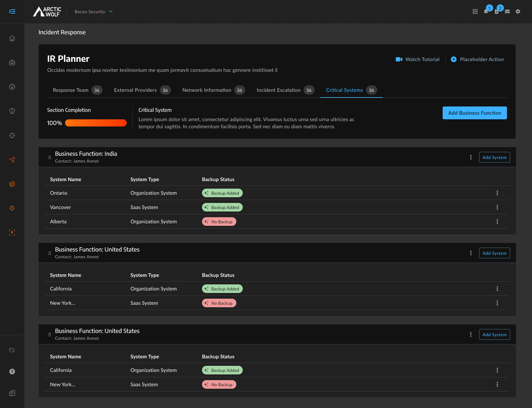
Task: Click the orange Section Completion progress bar
Action: 96,123
